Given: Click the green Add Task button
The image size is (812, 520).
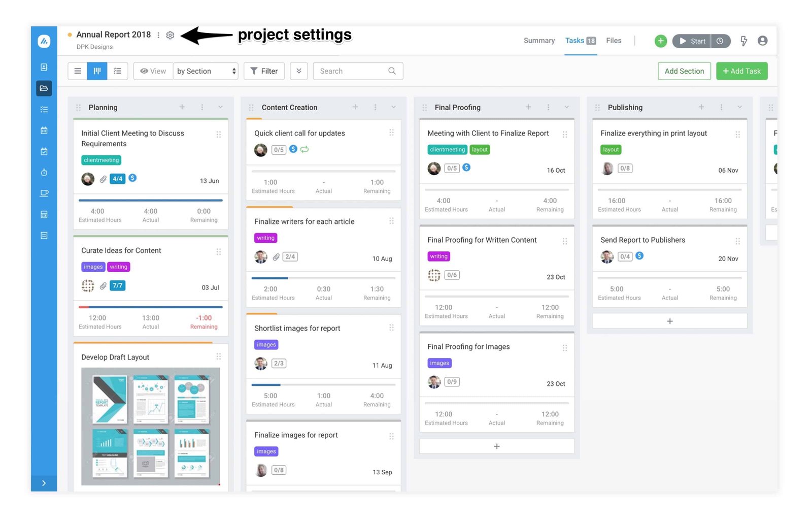Looking at the screenshot, I should [741, 71].
